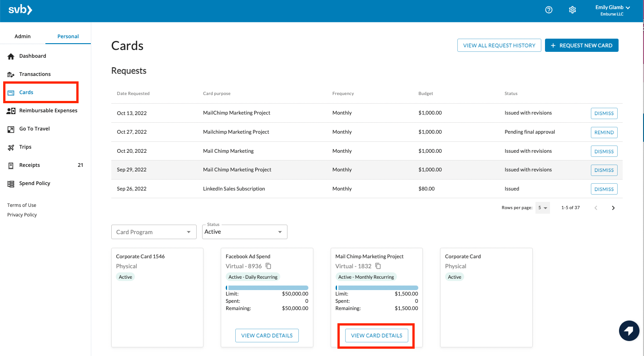Click Mail Chimp card spending progress bar
The width and height of the screenshot is (644, 356).
coord(376,288)
